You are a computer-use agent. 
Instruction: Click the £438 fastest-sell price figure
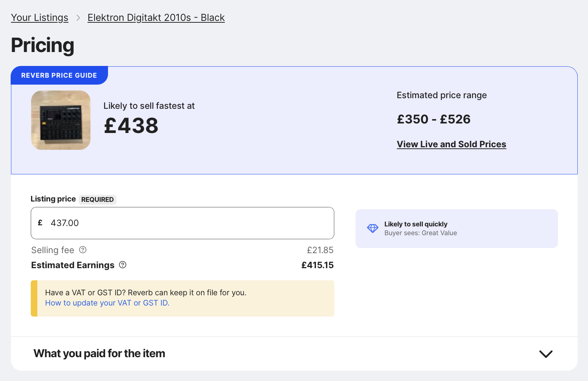pyautogui.click(x=131, y=126)
